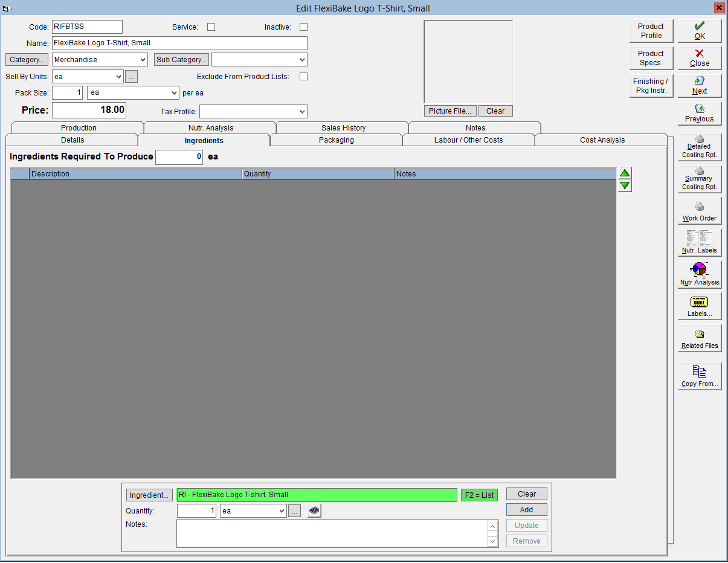Print the Work Order
728x563 pixels.
[700, 211]
